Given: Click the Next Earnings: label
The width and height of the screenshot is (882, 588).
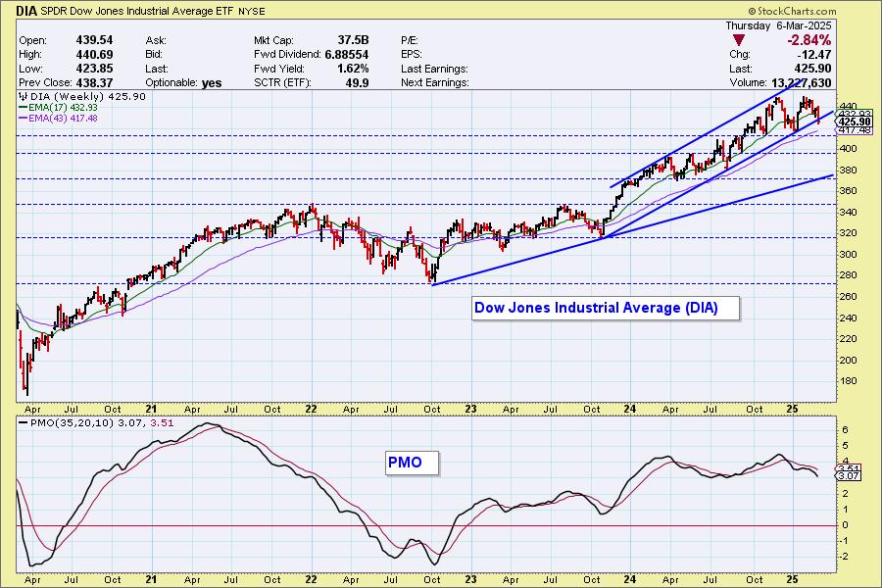Looking at the screenshot, I should (x=435, y=82).
